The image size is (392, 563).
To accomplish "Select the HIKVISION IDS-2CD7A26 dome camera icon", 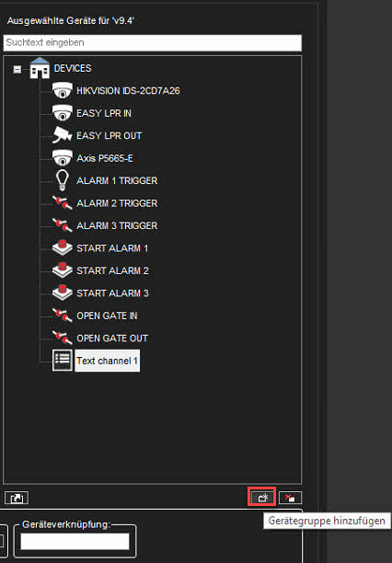I will tap(63, 90).
